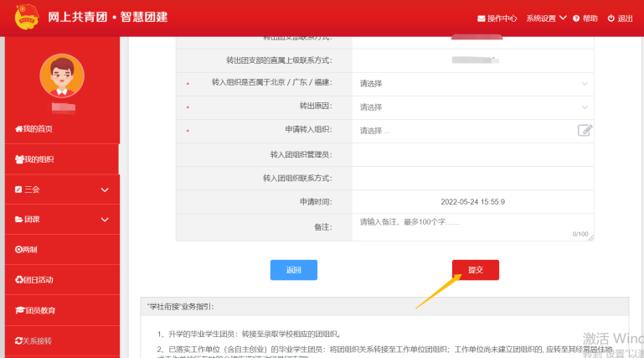Open 关系接转 in the sidebar menu
The image size is (644, 358).
[x=39, y=340]
